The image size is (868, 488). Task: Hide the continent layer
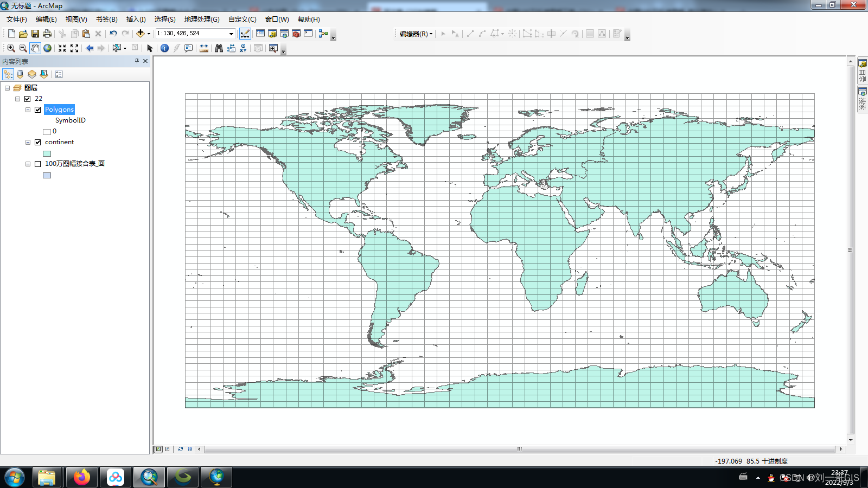pos(38,142)
